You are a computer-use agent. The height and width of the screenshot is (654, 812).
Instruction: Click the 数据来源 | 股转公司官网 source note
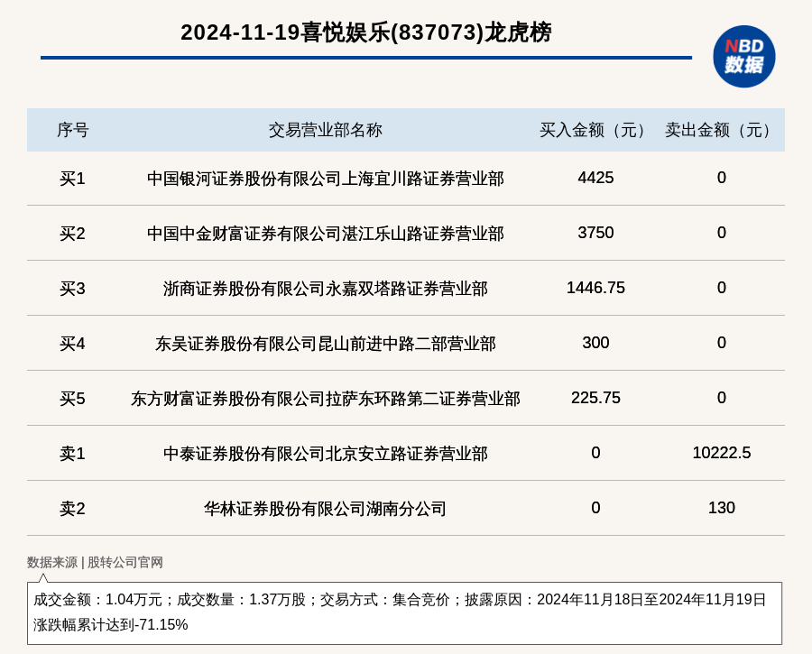tap(95, 562)
